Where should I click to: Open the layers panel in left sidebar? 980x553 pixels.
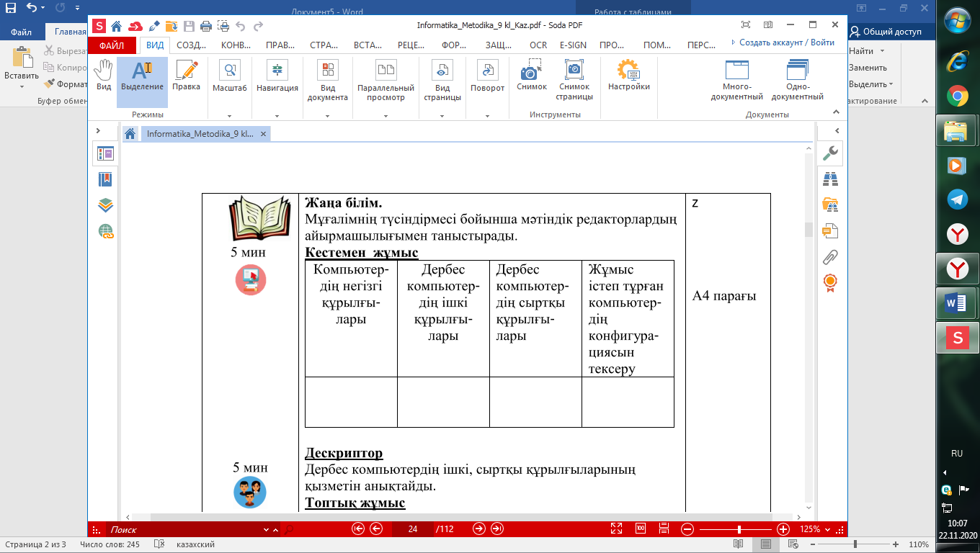tap(106, 205)
